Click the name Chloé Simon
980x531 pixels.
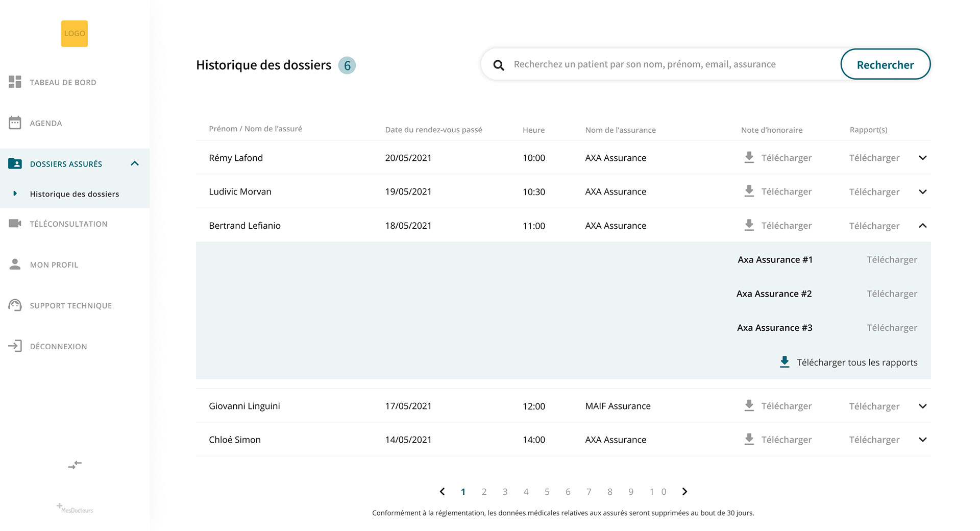(235, 440)
